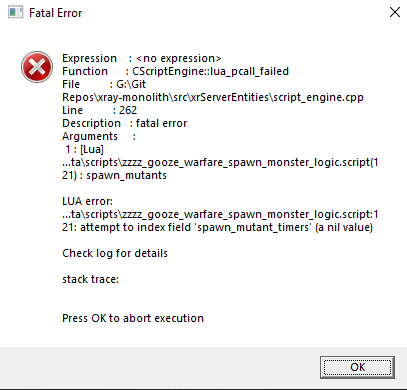
Task: Click the 'attempt to index field' message line
Action: coord(217,227)
